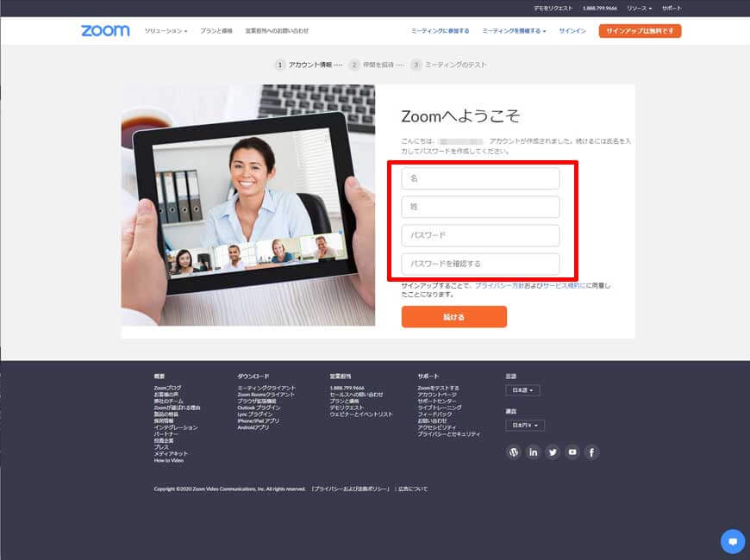
Task: Click the tablet video call photo
Action: [248, 205]
